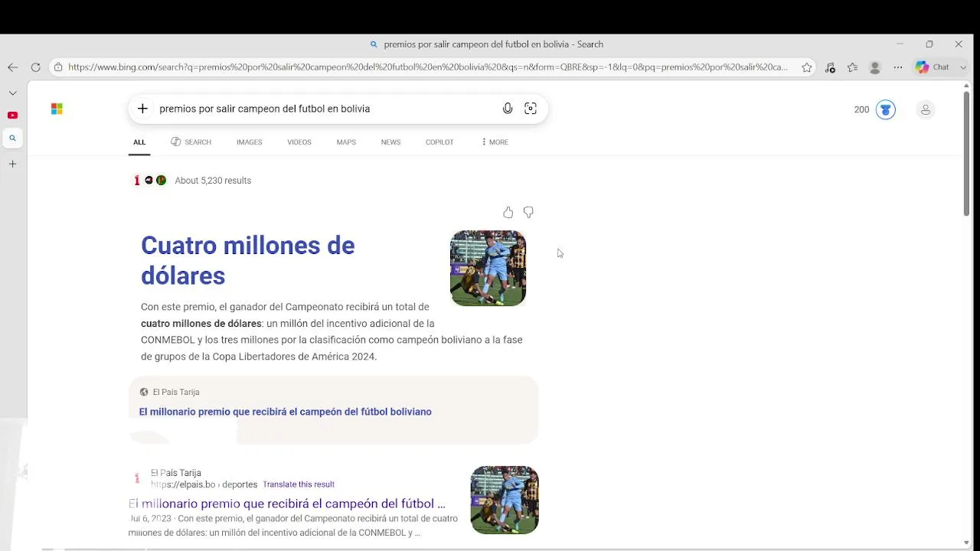Viewport: 980px width, 551px height.
Task: Click the scrollbar down arrow at the bottom
Action: [966, 543]
